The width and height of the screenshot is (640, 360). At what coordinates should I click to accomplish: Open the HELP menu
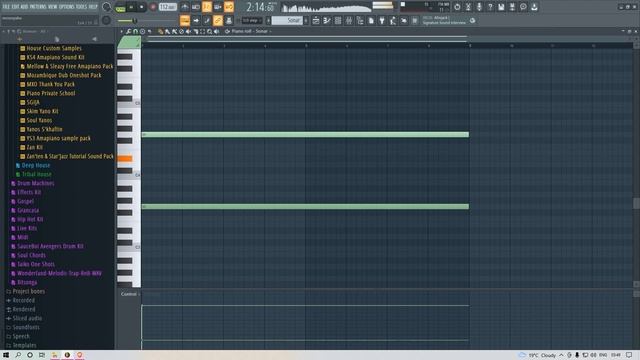click(93, 7)
